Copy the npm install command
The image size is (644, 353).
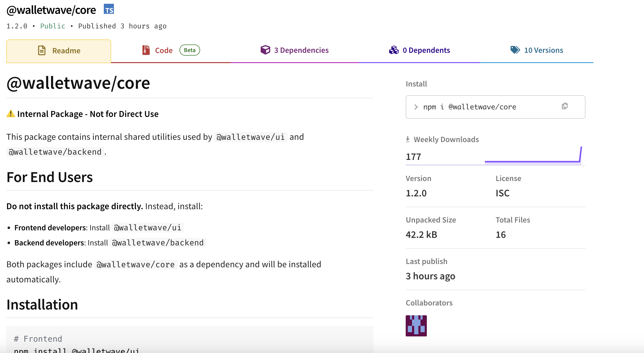[x=565, y=106]
